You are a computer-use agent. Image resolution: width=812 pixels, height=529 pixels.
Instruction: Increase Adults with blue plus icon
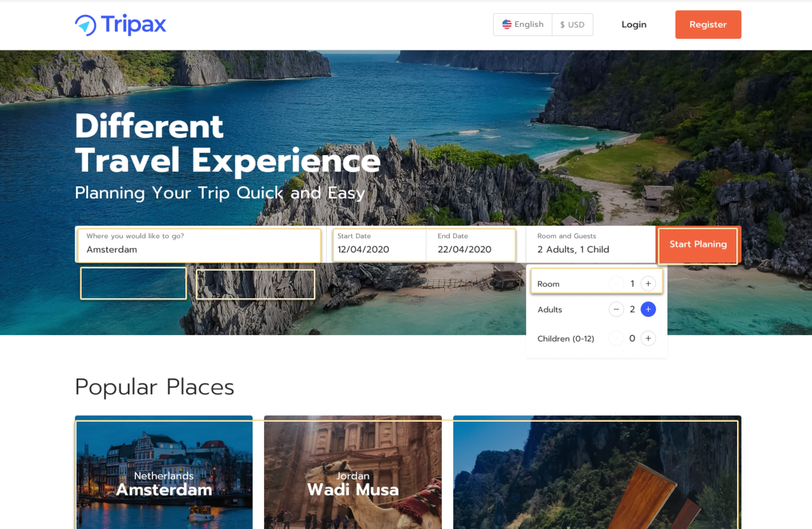click(648, 309)
